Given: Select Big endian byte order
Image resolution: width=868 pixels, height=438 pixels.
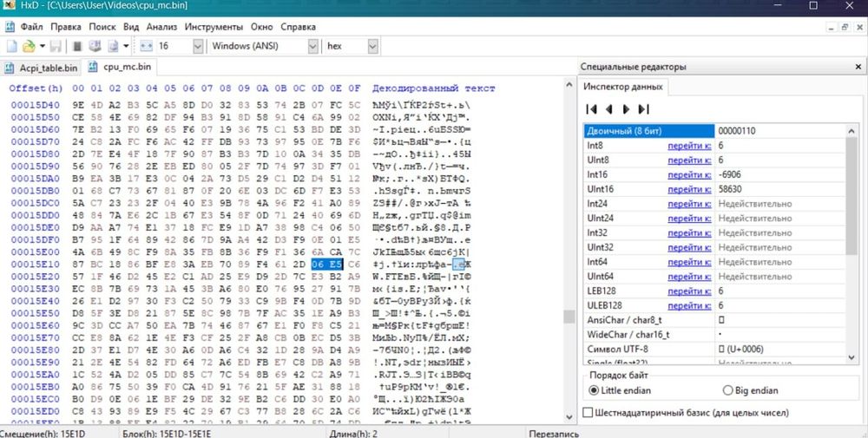Looking at the screenshot, I should (750, 390).
